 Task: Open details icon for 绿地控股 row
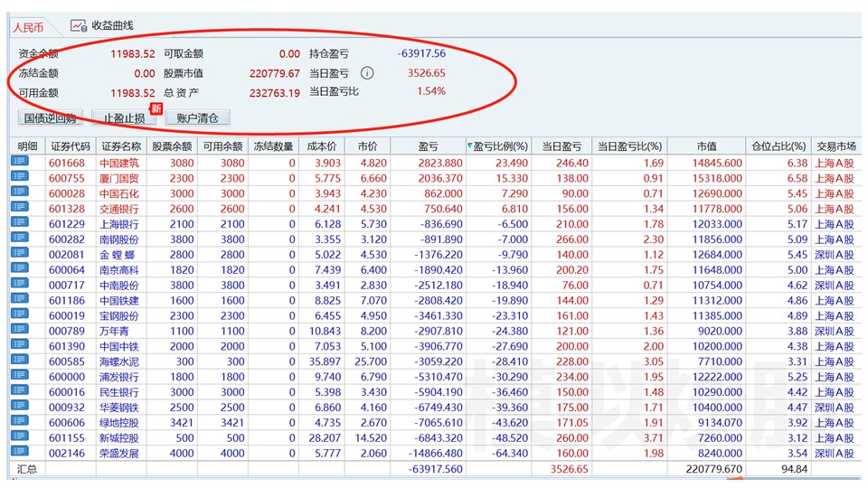(x=19, y=420)
